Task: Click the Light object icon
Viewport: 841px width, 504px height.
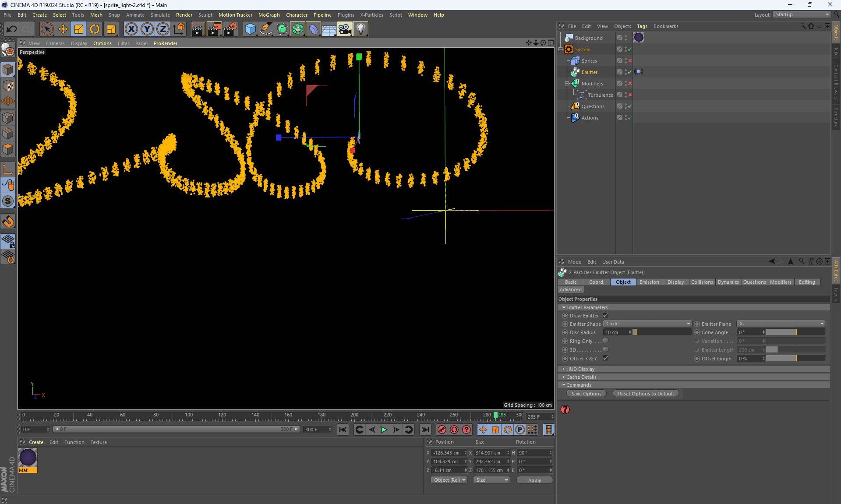Action: [360, 29]
